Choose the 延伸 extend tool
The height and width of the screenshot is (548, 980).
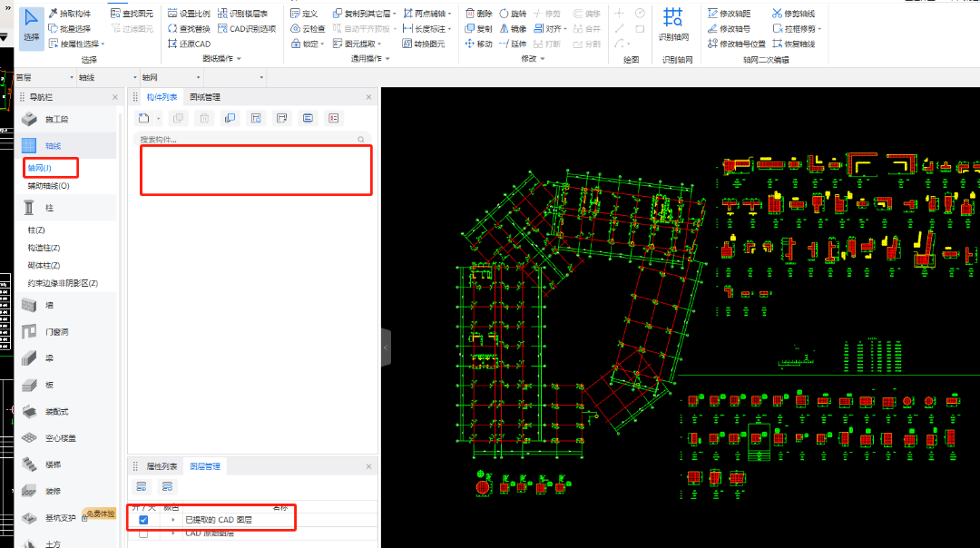pos(513,44)
